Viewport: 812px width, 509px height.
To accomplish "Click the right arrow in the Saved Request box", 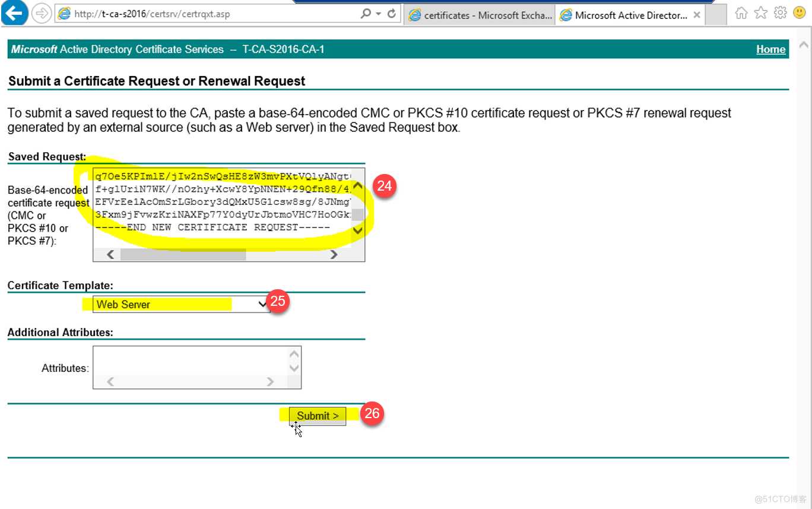I will click(x=334, y=254).
